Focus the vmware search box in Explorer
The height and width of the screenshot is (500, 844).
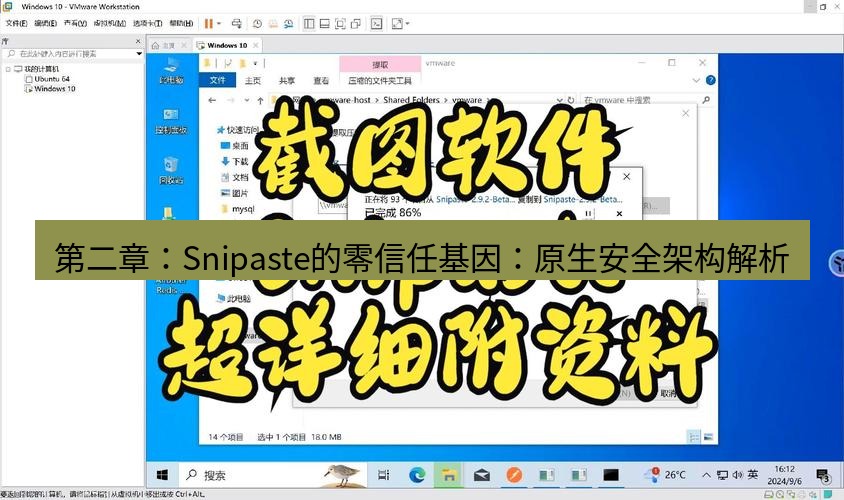(x=646, y=100)
